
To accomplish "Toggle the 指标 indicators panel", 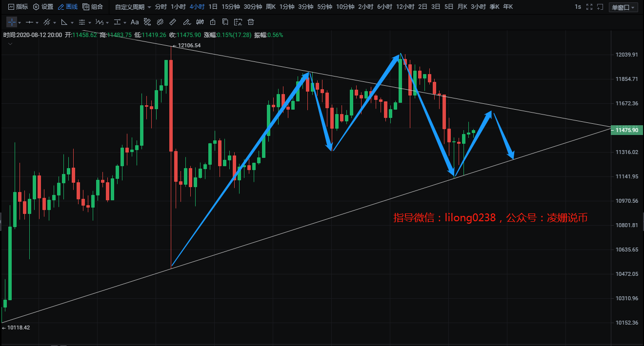I will point(18,7).
